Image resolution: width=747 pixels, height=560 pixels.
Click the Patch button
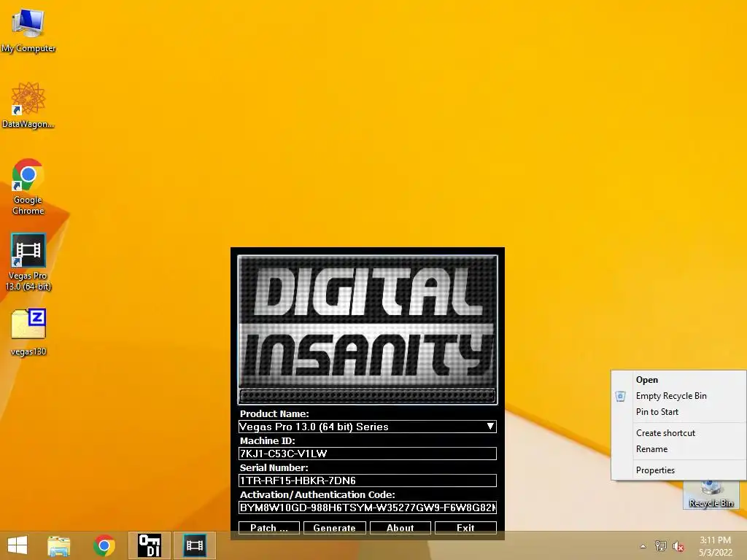pos(269,528)
